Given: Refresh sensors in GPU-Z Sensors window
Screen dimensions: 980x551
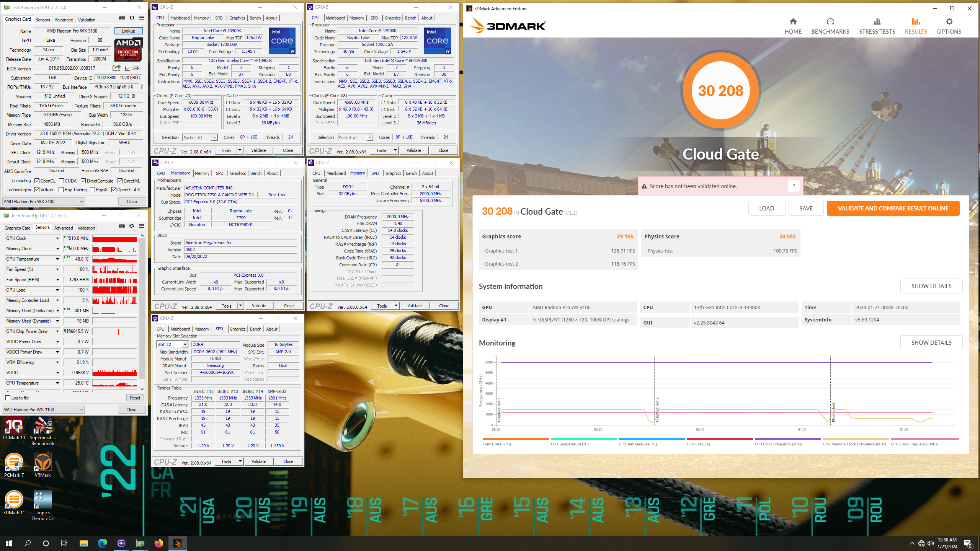Looking at the screenshot, I should pos(132,226).
